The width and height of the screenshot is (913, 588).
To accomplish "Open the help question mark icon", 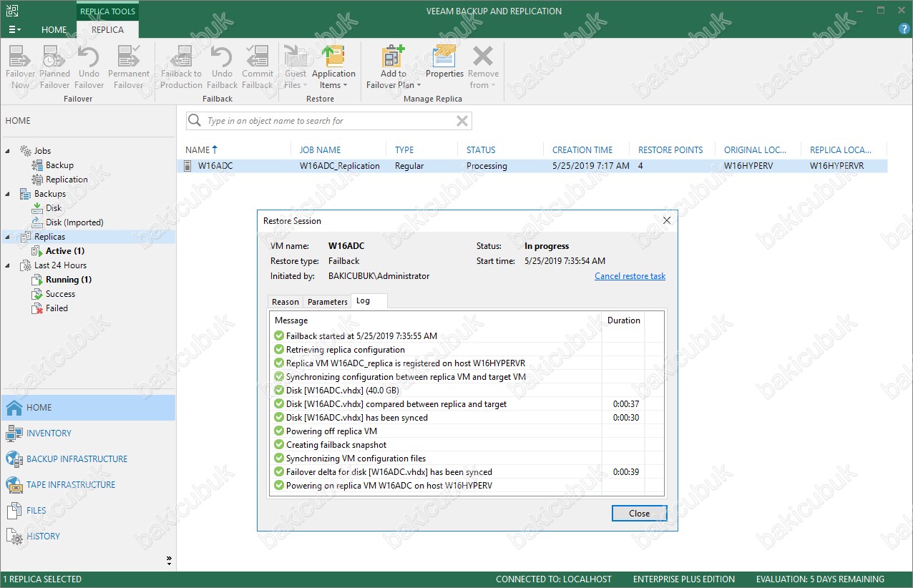I will point(904,29).
